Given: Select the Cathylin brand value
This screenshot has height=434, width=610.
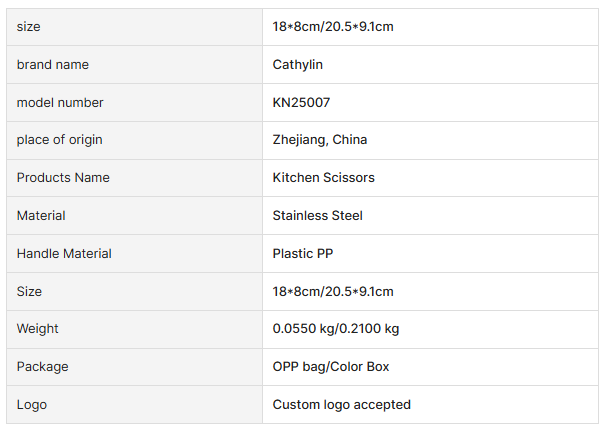Looking at the screenshot, I should [x=298, y=65].
